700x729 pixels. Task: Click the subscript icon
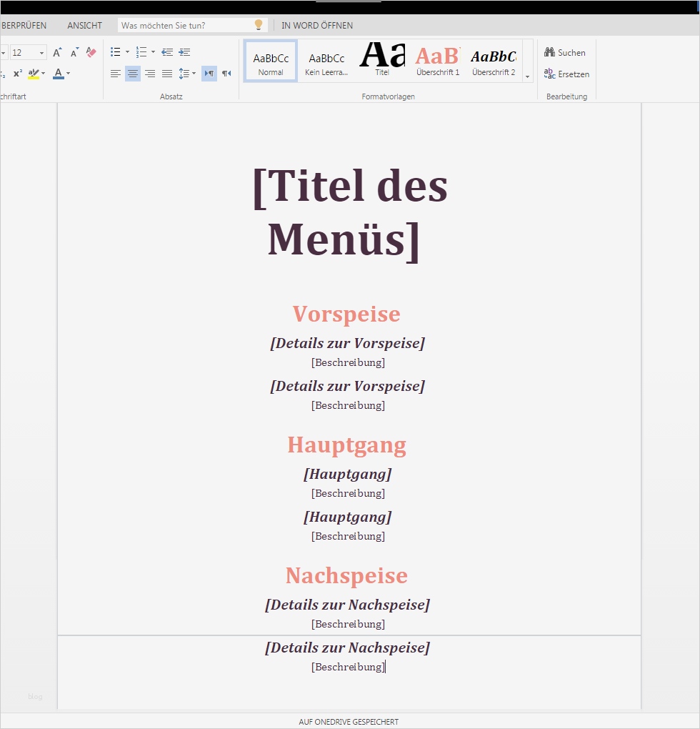(x=3, y=74)
